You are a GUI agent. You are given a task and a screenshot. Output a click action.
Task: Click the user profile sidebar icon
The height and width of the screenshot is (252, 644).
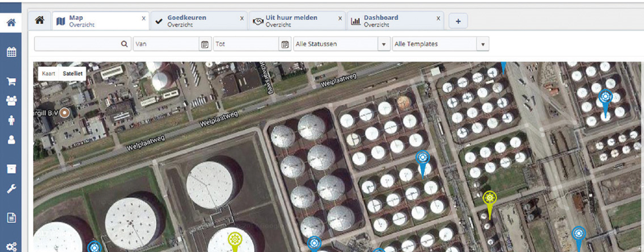[x=11, y=139]
